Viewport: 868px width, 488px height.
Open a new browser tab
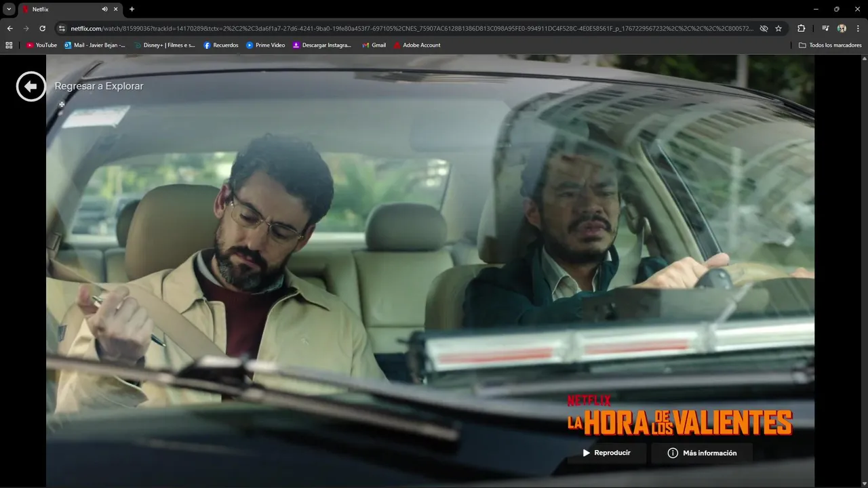pyautogui.click(x=132, y=9)
